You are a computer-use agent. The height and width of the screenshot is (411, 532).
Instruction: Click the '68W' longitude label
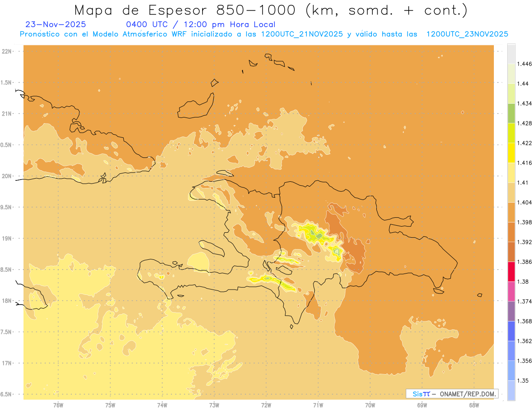coord(474,405)
